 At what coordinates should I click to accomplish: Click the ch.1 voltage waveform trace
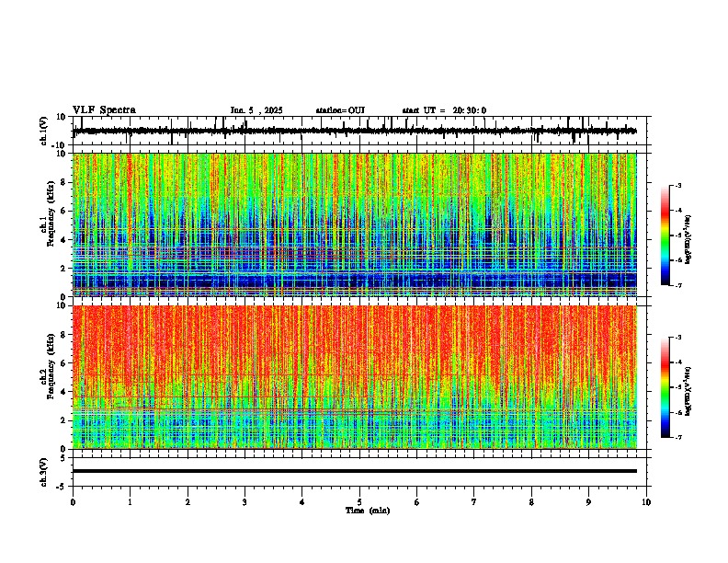[354, 131]
